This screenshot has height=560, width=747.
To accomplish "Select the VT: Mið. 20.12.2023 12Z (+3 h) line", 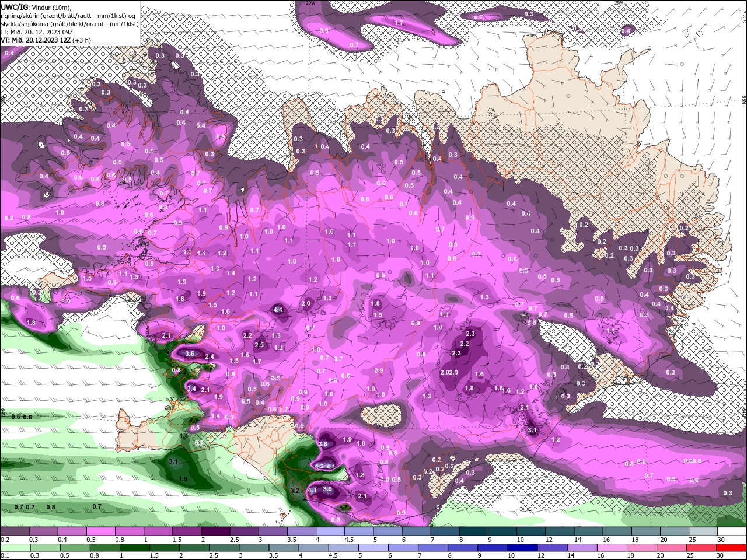I will 45,40.
